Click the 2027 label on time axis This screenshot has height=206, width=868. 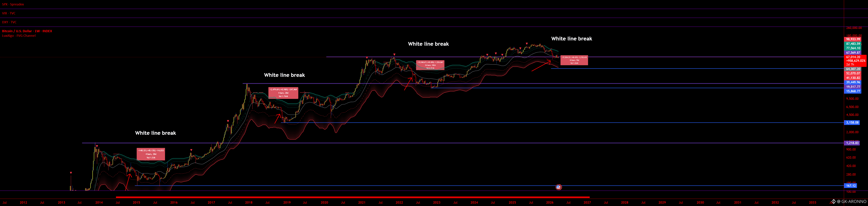[x=587, y=203]
